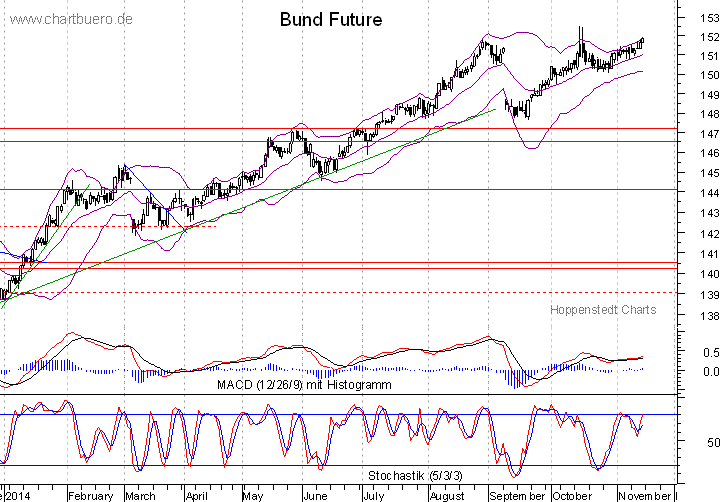Click the 152 price axis value
Screen dimensions: 723x502
(710, 37)
